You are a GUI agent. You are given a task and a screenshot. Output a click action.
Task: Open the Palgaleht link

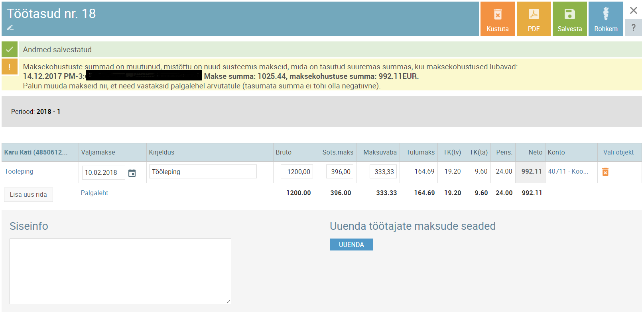point(95,193)
